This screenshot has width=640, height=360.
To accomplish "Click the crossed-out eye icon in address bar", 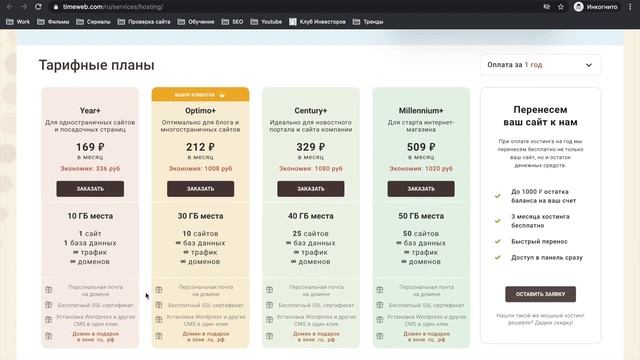I will tap(547, 7).
